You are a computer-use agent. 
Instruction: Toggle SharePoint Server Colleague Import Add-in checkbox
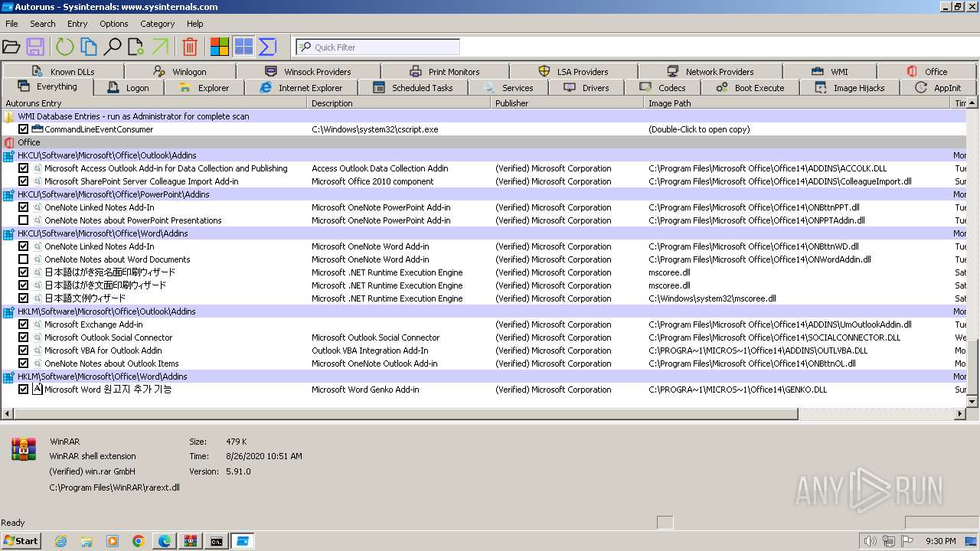pos(24,181)
